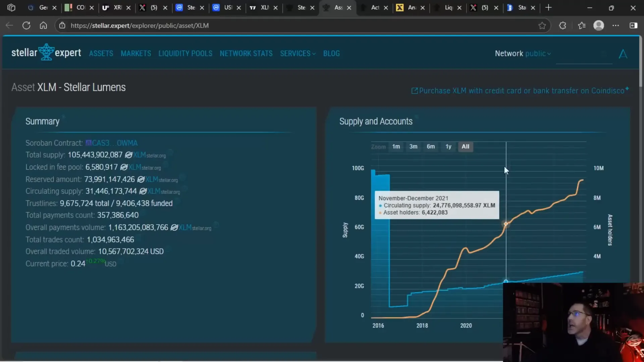
Task: Bookmark this page with the star icon
Action: 542,25
